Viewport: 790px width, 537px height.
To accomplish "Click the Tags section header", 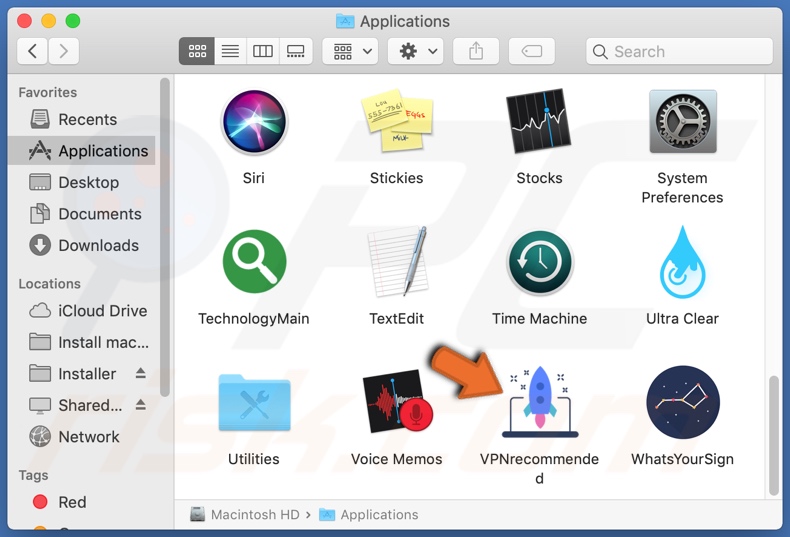I will [x=33, y=475].
